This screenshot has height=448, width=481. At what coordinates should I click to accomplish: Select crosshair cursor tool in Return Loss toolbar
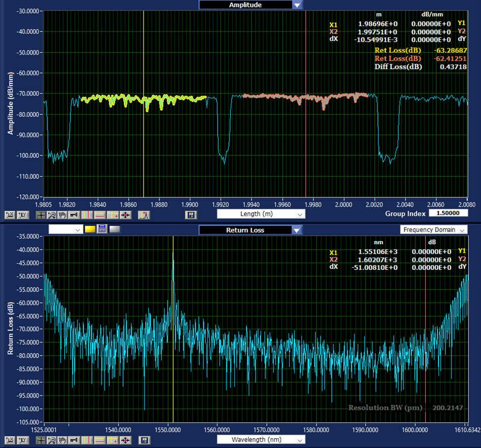click(41, 440)
